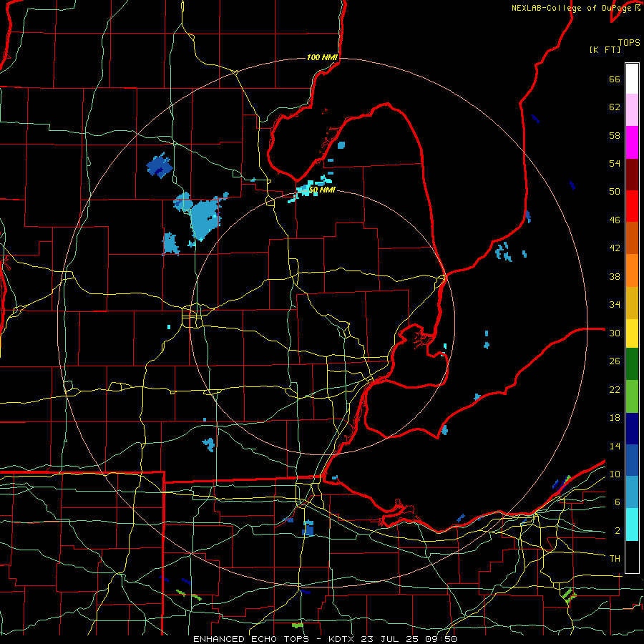Click the 6 value on the scale
The width and height of the screenshot is (644, 644).
(618, 502)
